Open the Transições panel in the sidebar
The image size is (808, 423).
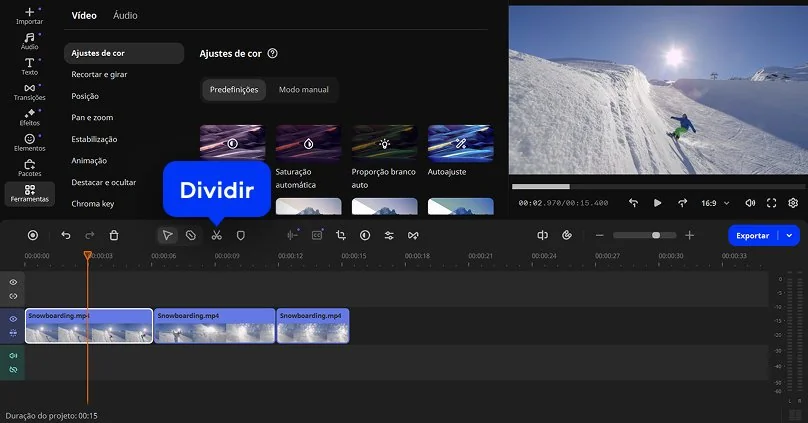pos(30,92)
